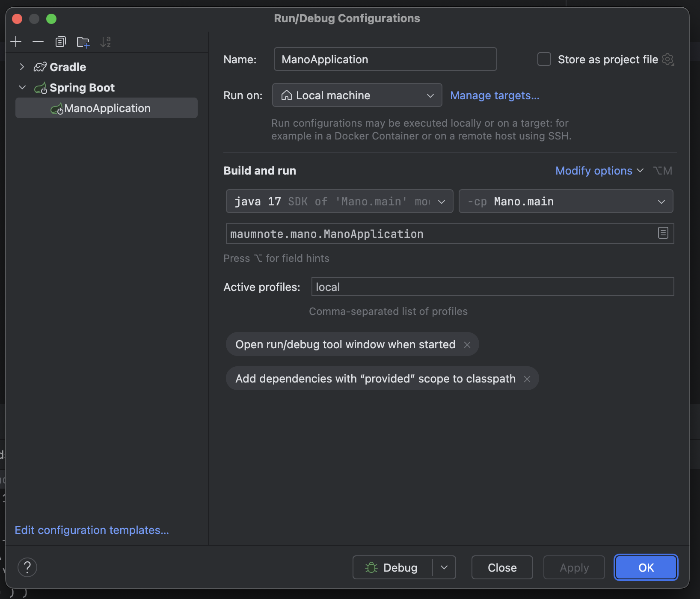700x599 pixels.
Task: Create new configuration folder
Action: click(83, 42)
